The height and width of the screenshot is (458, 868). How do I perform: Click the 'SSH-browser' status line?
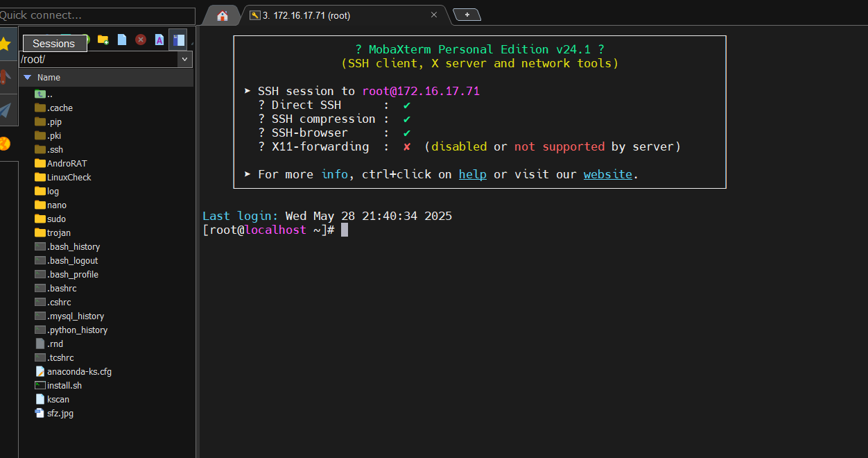334,133
